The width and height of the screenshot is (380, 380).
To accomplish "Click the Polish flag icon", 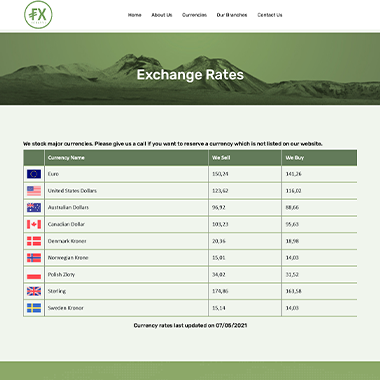I will 34,274.
